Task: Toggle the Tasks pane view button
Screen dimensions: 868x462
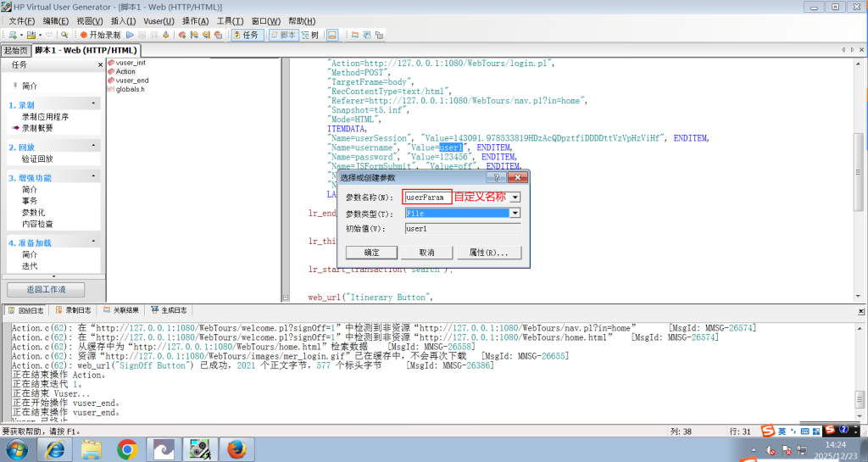Action: click(x=246, y=35)
